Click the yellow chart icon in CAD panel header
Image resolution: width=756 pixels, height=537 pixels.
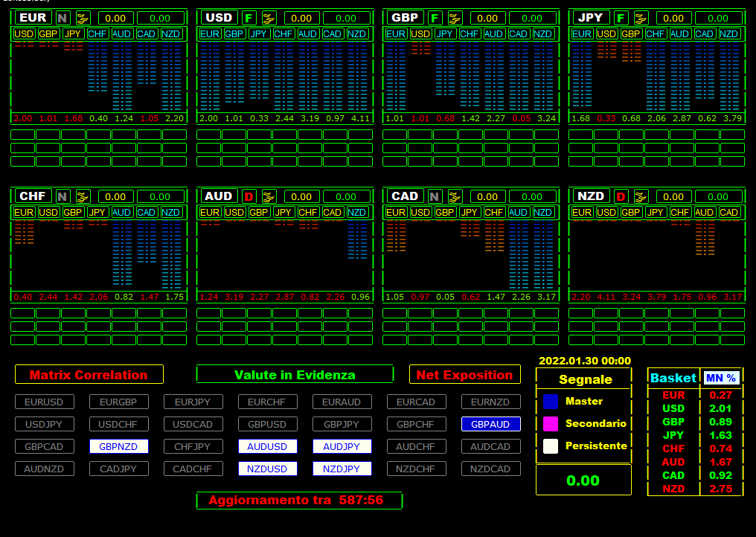(x=455, y=196)
